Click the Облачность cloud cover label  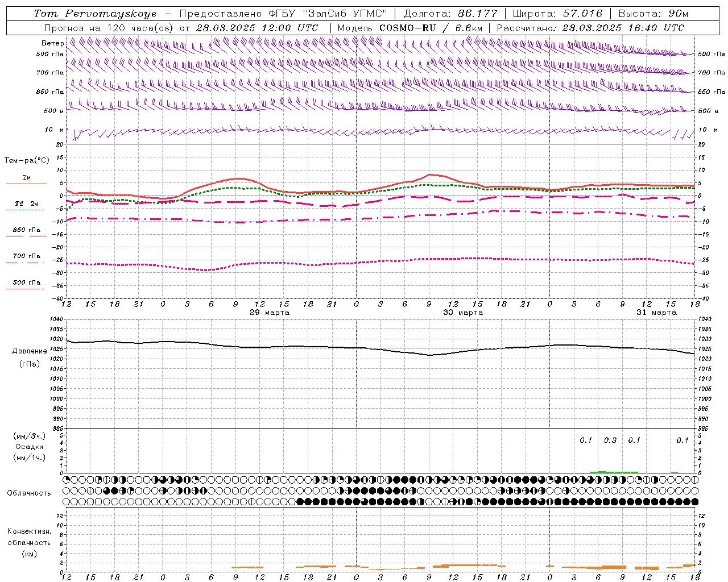pyautogui.click(x=29, y=493)
